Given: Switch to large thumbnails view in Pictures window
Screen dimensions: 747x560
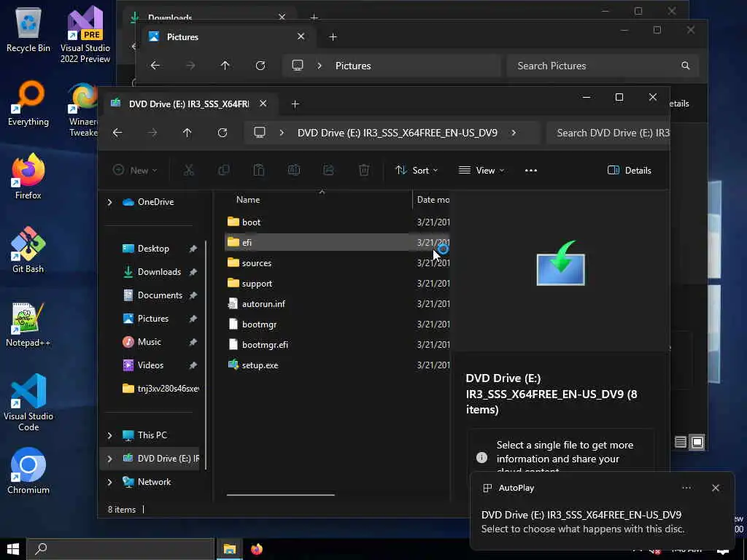Looking at the screenshot, I should coord(697,443).
